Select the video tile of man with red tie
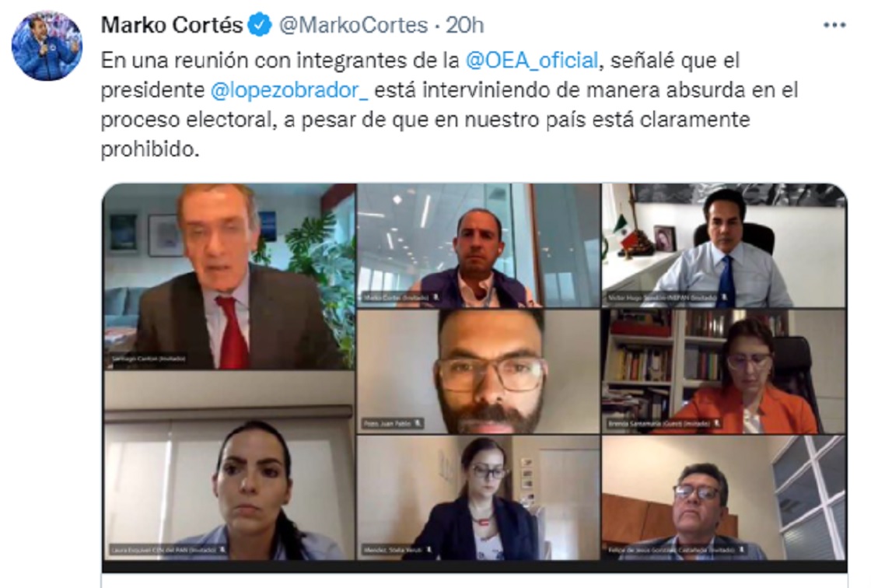 point(229,277)
